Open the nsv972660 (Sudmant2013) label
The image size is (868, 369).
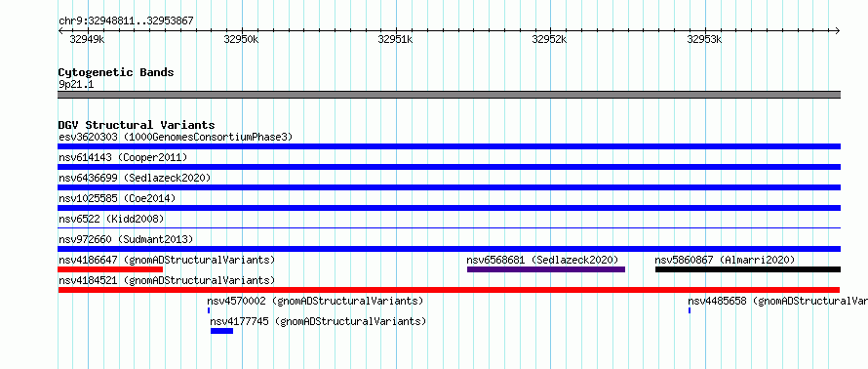[x=126, y=239]
